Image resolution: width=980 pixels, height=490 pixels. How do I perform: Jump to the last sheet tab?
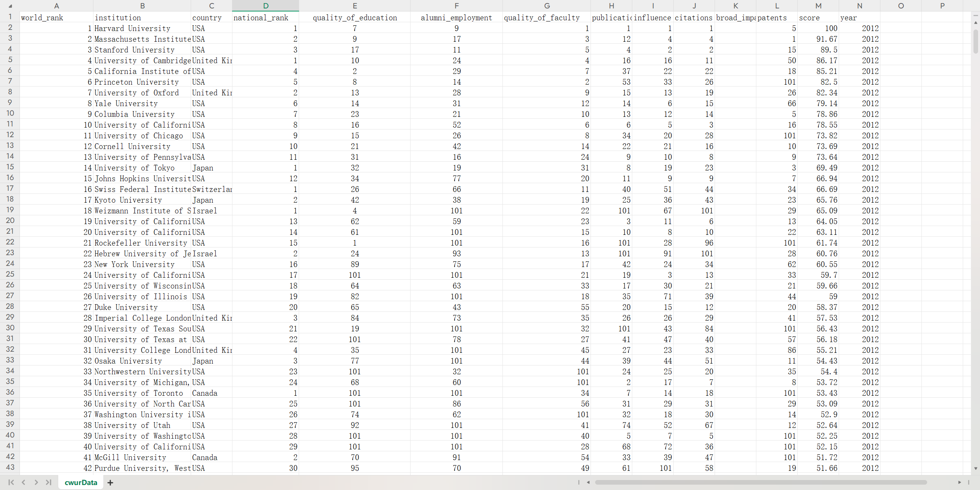(49, 482)
